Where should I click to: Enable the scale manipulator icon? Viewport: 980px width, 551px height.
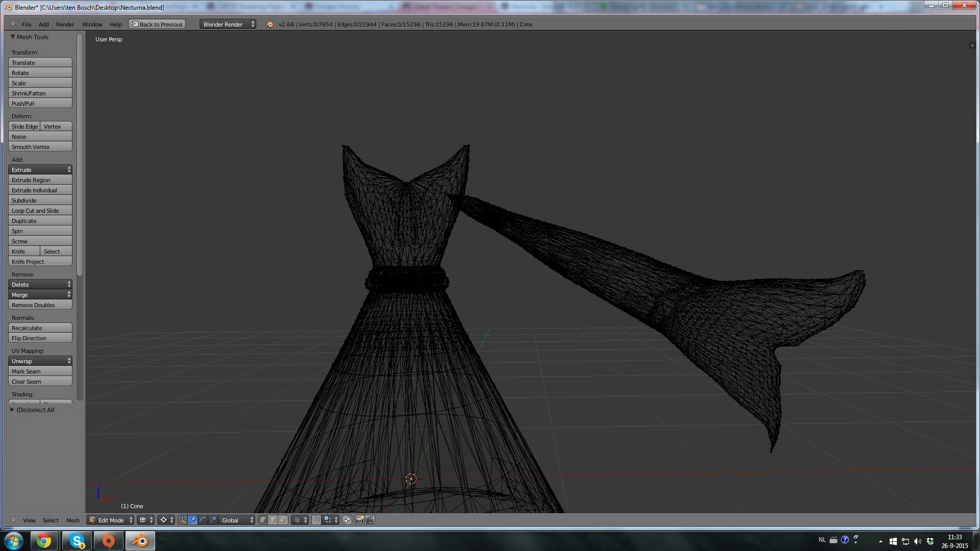pyautogui.click(x=213, y=520)
